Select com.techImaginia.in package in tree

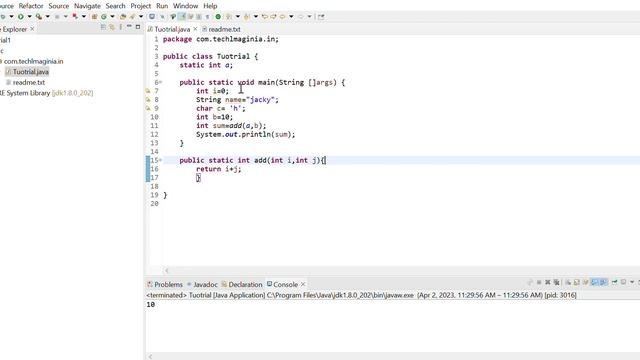(x=33, y=61)
